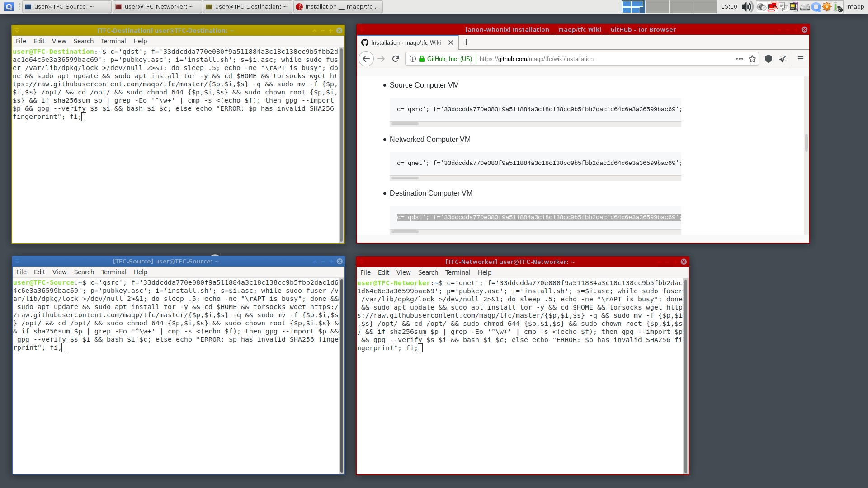Show site information icon in the URL bar
Viewport: 868px width, 488px height.
413,59
